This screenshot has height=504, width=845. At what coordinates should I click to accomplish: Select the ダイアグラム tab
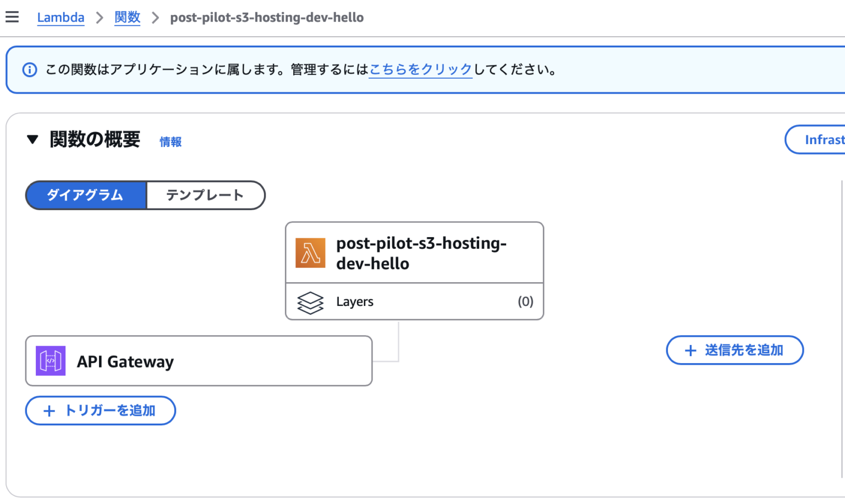[85, 195]
